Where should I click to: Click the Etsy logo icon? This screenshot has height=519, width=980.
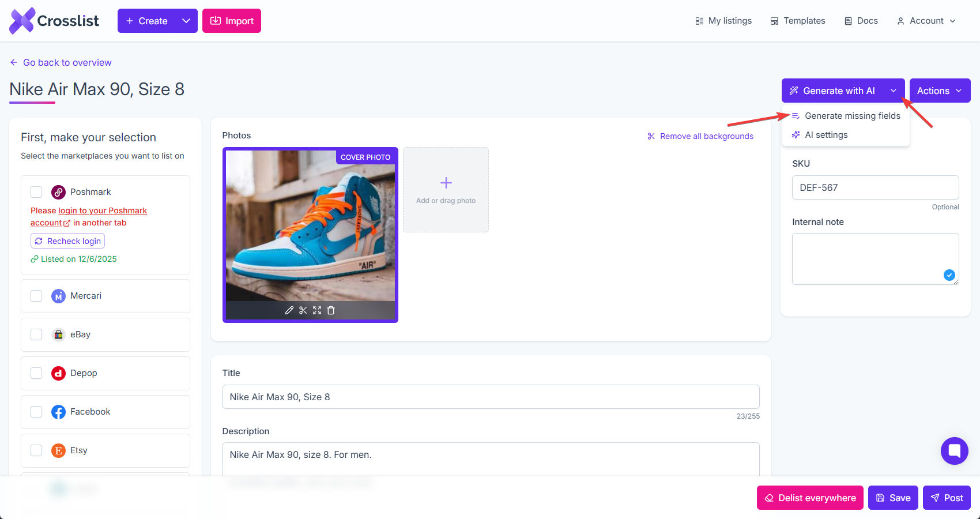point(58,450)
